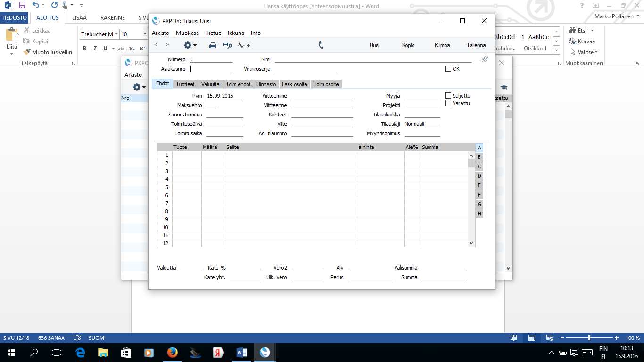Click the graduation cap icon in background window
644x362 pixels.
pos(504,87)
